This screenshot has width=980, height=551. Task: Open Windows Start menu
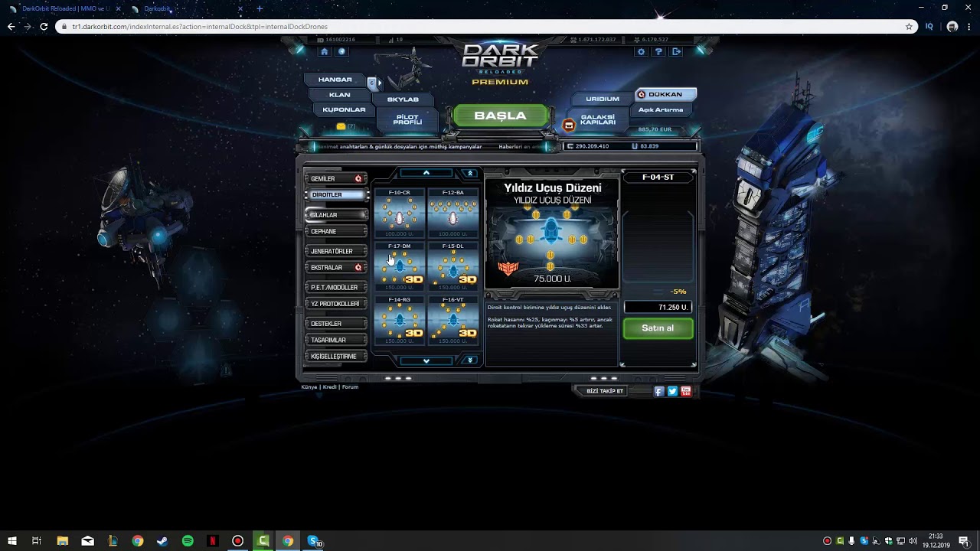(12, 541)
